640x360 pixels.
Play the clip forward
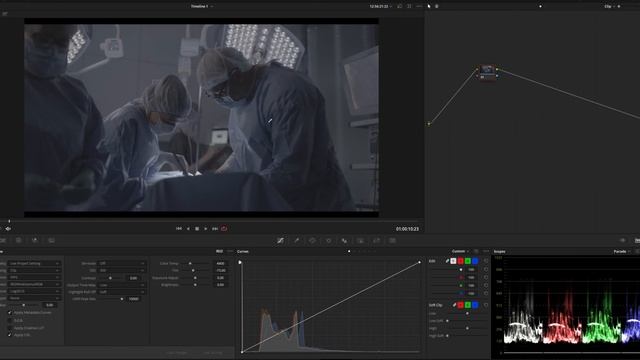(206, 229)
